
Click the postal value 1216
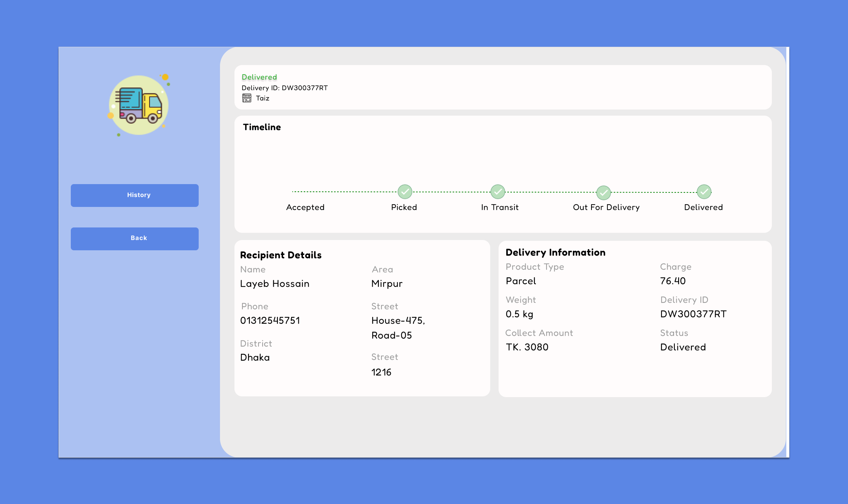(381, 372)
